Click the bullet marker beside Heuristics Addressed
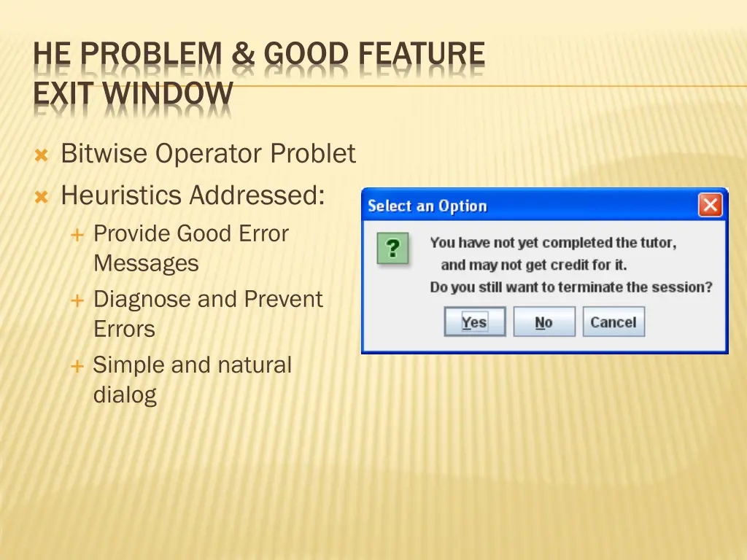 (42, 196)
